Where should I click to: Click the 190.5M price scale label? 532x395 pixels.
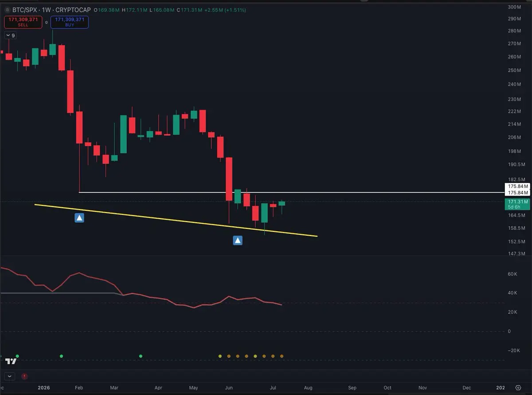click(x=516, y=164)
